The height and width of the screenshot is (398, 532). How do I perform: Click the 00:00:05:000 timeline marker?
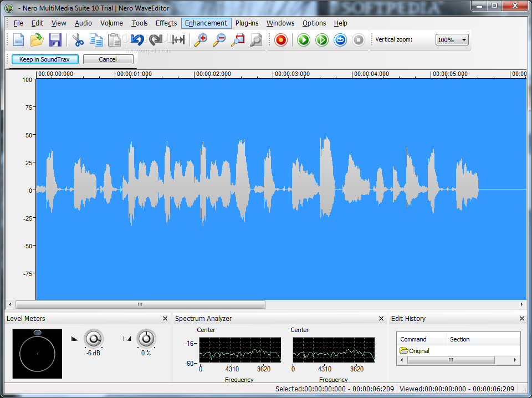pyautogui.click(x=449, y=74)
